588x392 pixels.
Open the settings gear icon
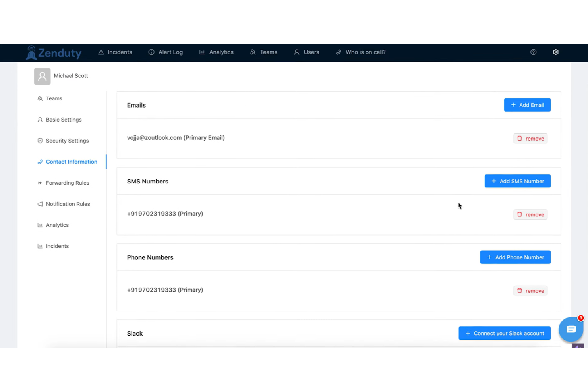click(555, 52)
